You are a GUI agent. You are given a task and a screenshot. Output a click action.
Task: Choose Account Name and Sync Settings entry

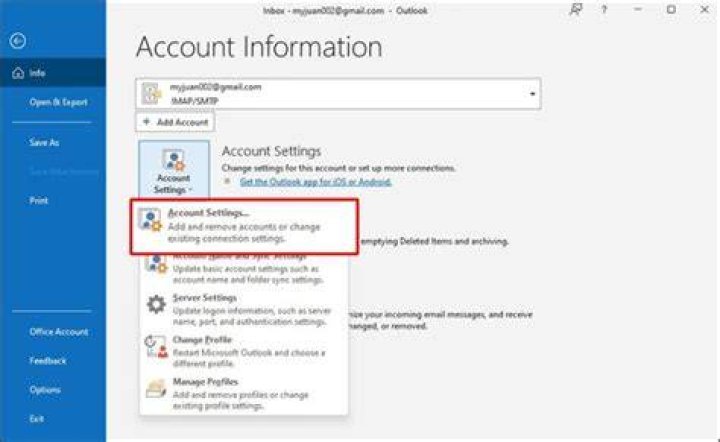(243, 268)
